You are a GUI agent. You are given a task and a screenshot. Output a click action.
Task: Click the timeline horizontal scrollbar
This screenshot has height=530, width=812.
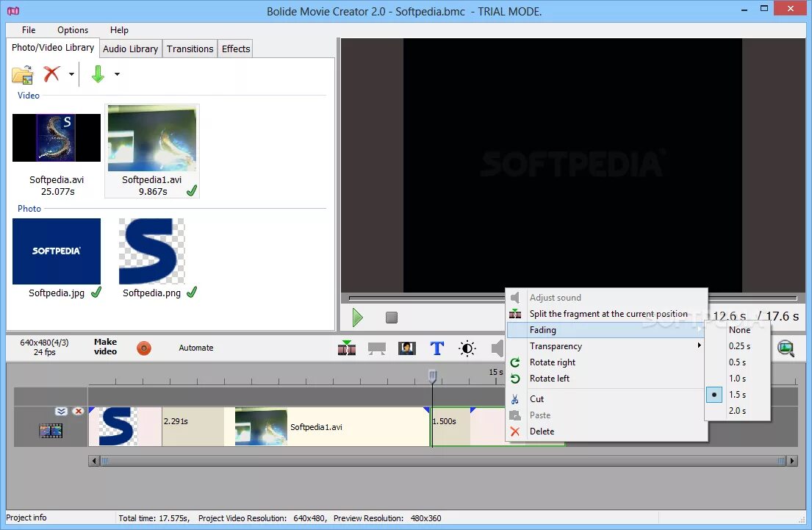[x=445, y=461]
